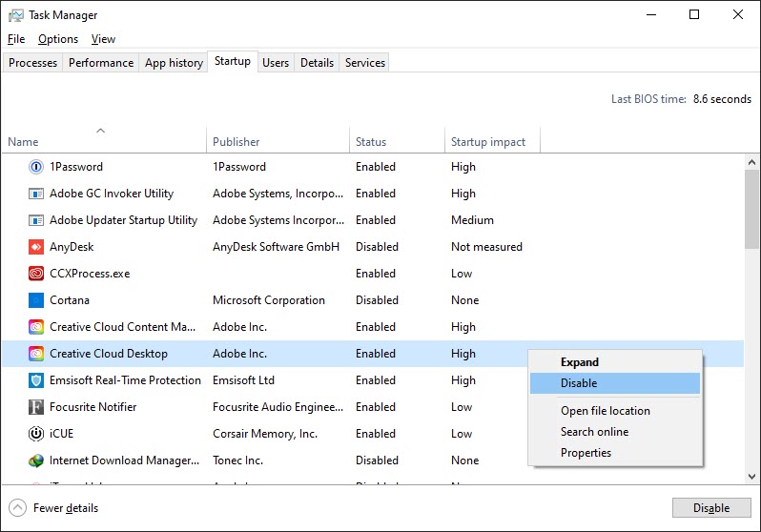Image resolution: width=761 pixels, height=532 pixels.
Task: Click the Adobe GC Invoker Utility icon
Action: pyautogui.click(x=36, y=194)
